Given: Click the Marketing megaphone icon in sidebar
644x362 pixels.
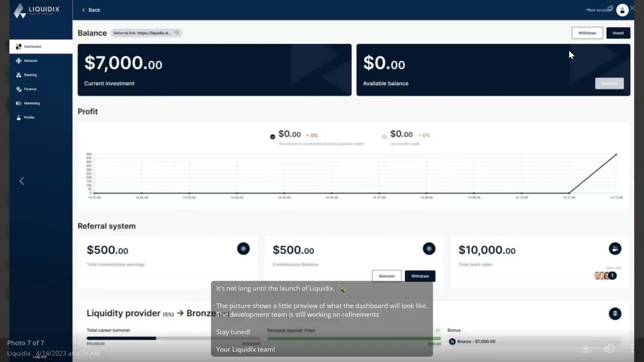Looking at the screenshot, I should [19, 103].
